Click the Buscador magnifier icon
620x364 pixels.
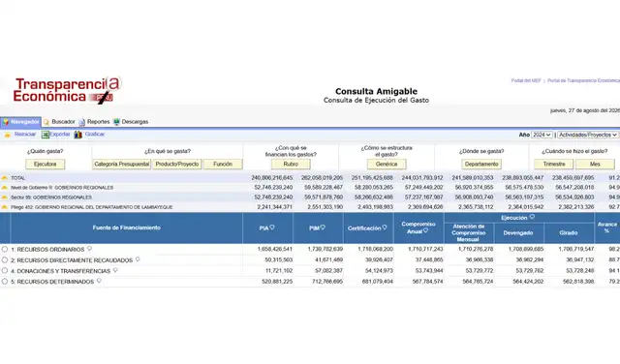(x=46, y=122)
